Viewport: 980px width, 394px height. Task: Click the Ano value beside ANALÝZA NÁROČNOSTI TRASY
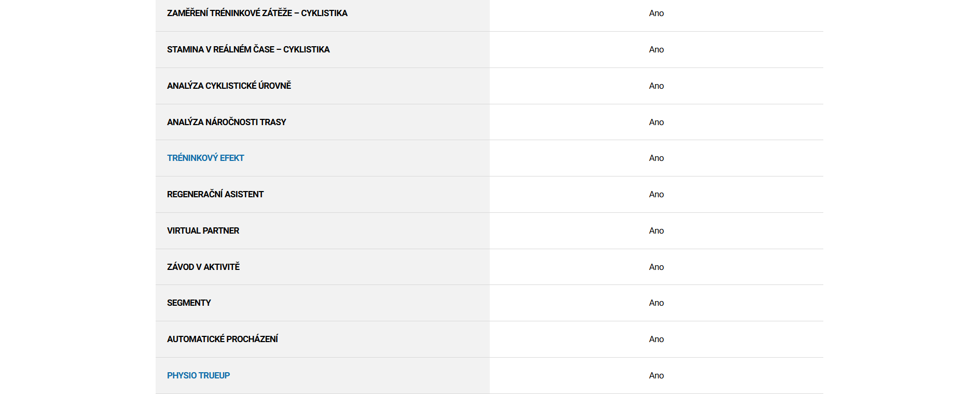(x=656, y=122)
